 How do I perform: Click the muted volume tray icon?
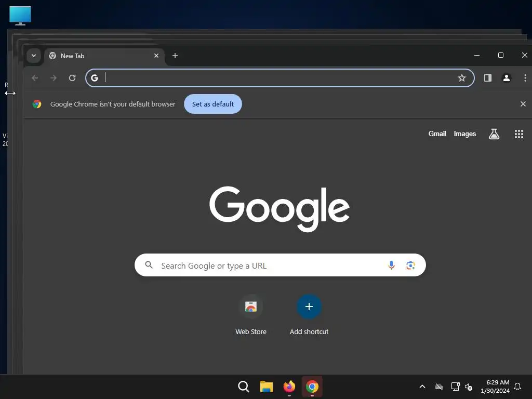click(x=469, y=387)
